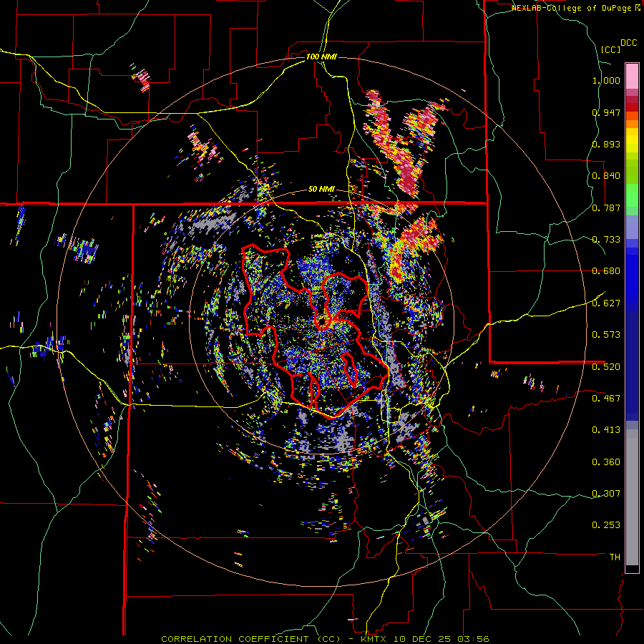This screenshot has height=644, width=644.
Task: Click the 0.787 scale value
Action: (606, 208)
